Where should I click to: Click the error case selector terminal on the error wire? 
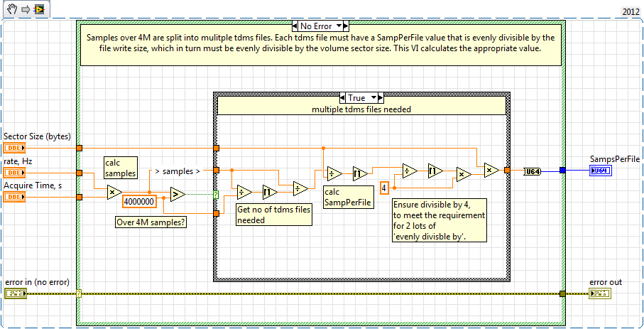80,293
